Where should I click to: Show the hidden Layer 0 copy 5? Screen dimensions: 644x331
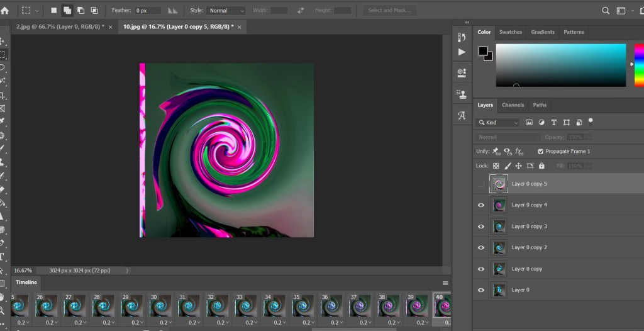click(481, 184)
